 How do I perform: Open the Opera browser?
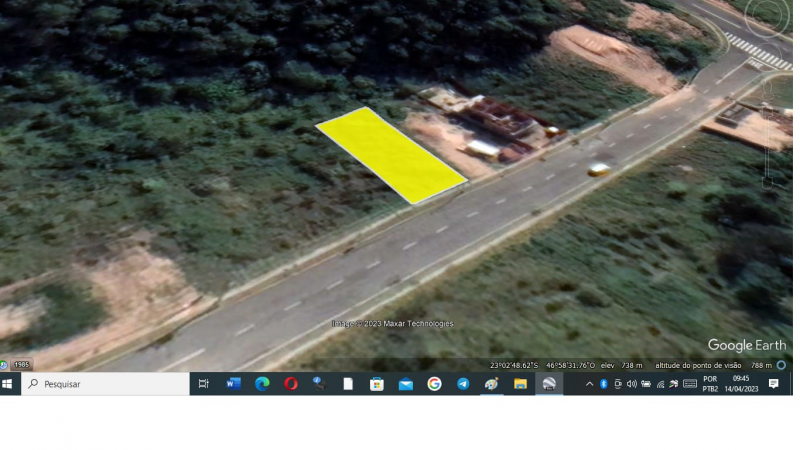click(x=291, y=384)
